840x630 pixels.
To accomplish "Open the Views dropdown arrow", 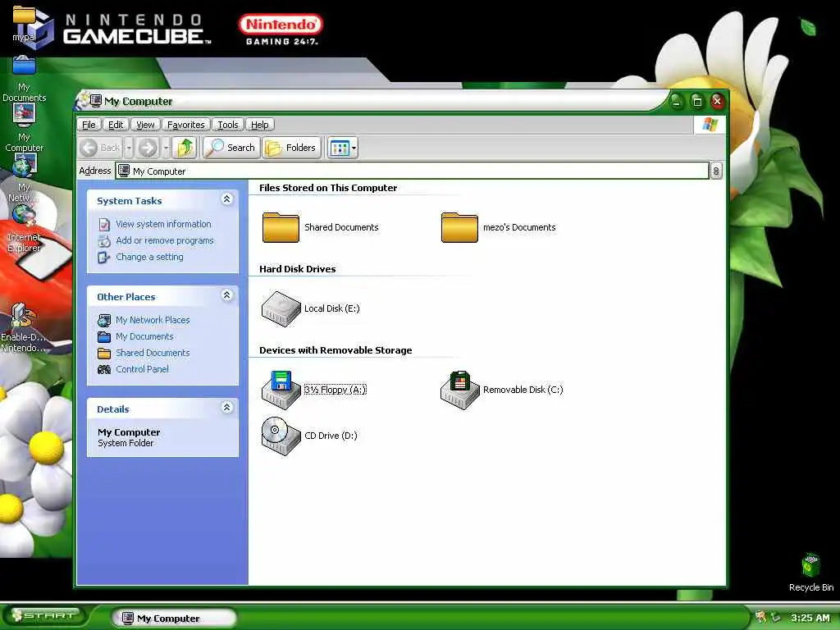I will point(354,148).
